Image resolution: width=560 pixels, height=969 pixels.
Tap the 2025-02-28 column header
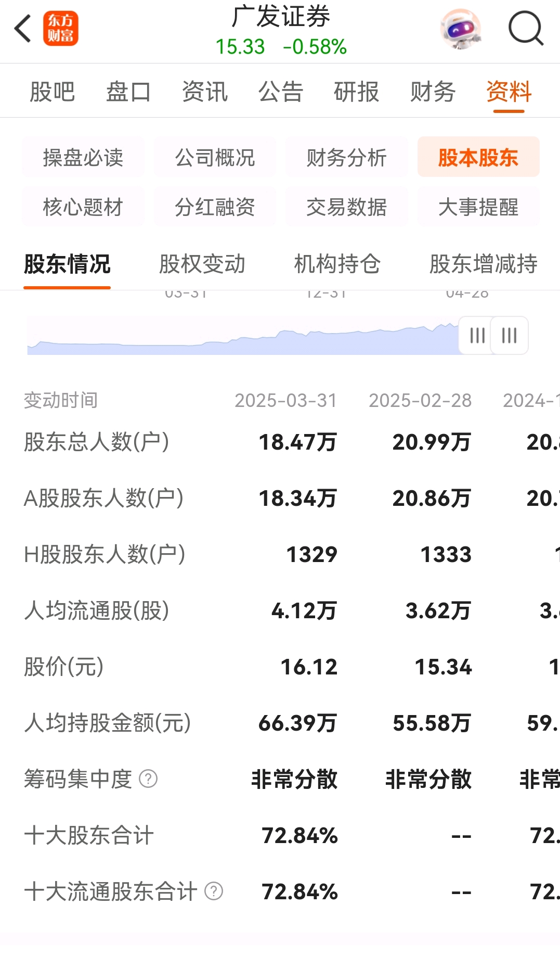(420, 400)
